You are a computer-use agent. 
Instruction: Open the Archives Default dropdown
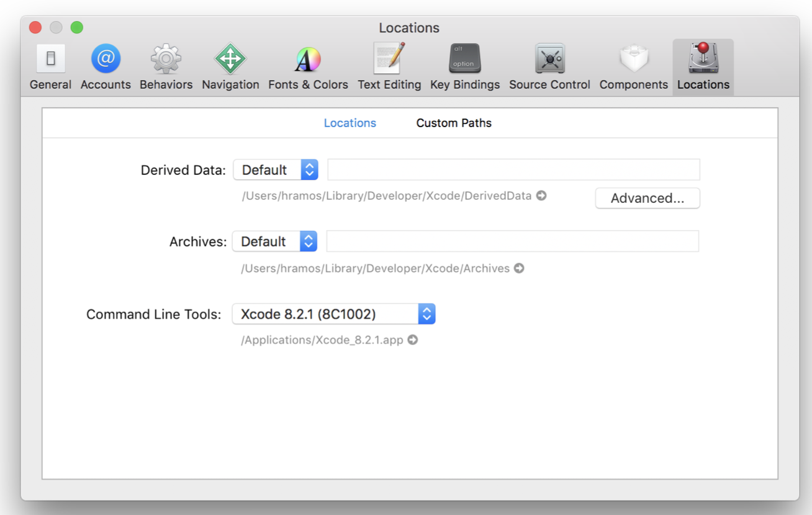pyautogui.click(x=274, y=241)
